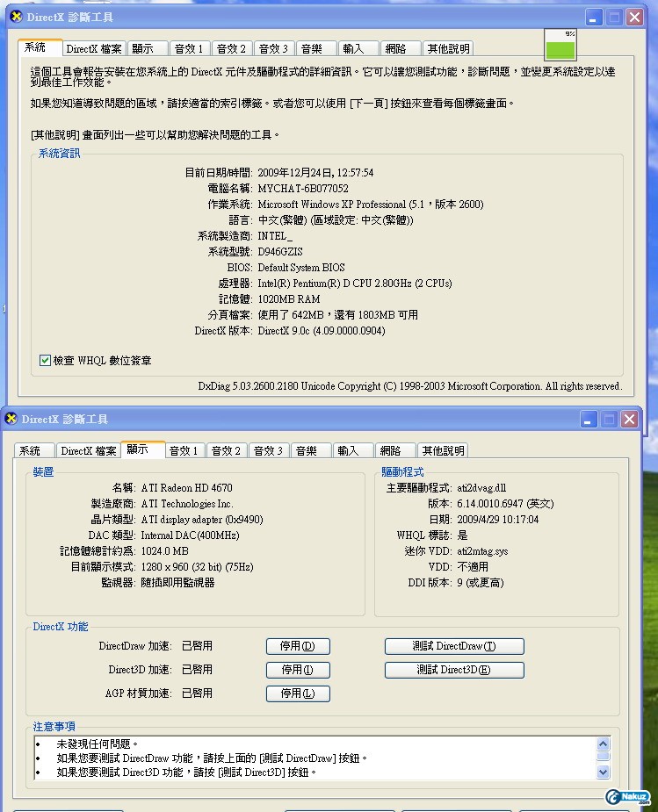Screen dimensions: 658x812
Task: Open the 輸入 tab in upper window
Action: [358, 48]
